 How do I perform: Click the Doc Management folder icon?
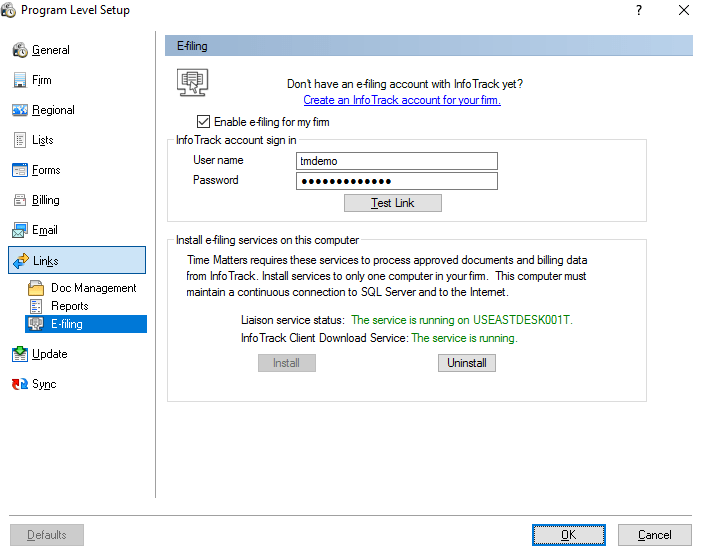click(x=36, y=288)
